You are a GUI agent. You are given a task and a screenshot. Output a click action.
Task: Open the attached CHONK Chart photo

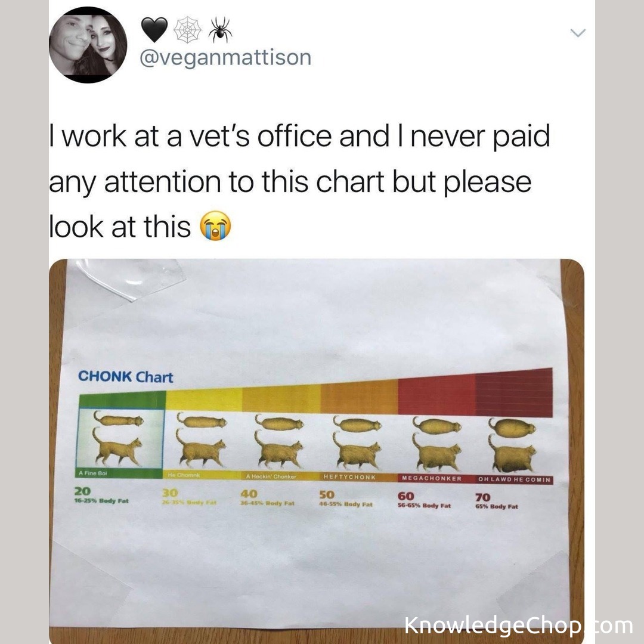[x=316, y=451]
